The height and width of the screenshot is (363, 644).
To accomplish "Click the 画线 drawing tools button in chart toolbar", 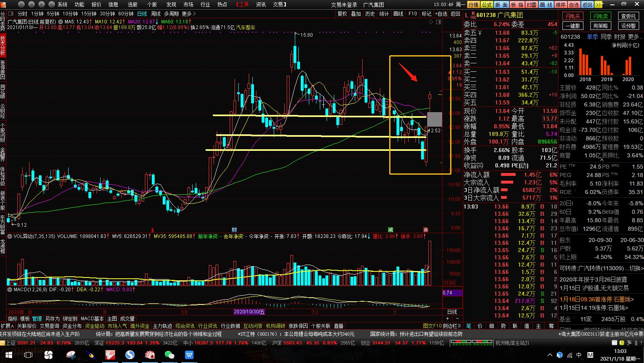I will coord(399,14).
